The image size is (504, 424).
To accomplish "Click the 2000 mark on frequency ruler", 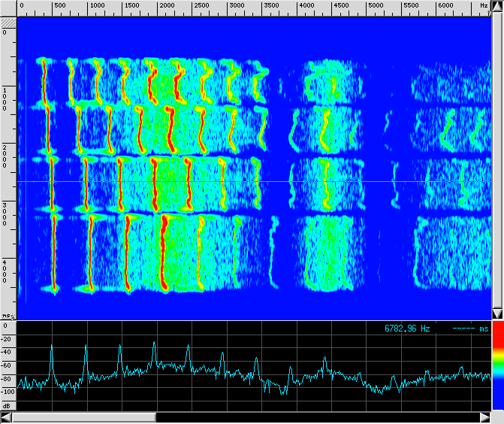I will tap(166, 6).
